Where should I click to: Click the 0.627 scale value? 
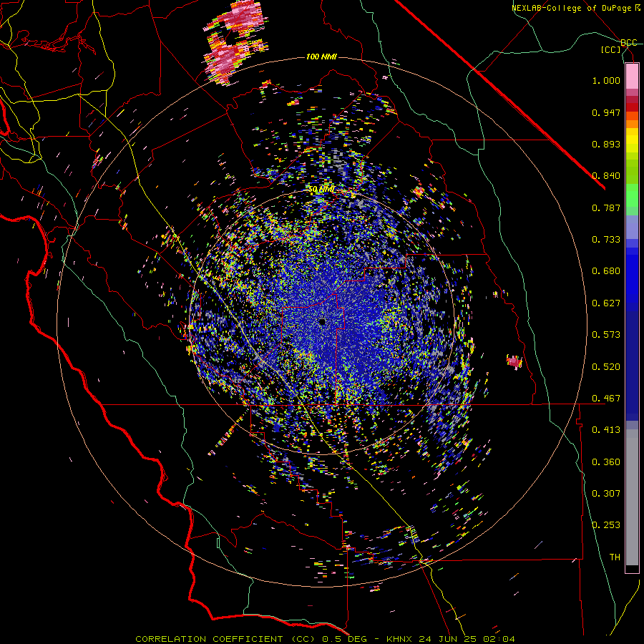(606, 303)
